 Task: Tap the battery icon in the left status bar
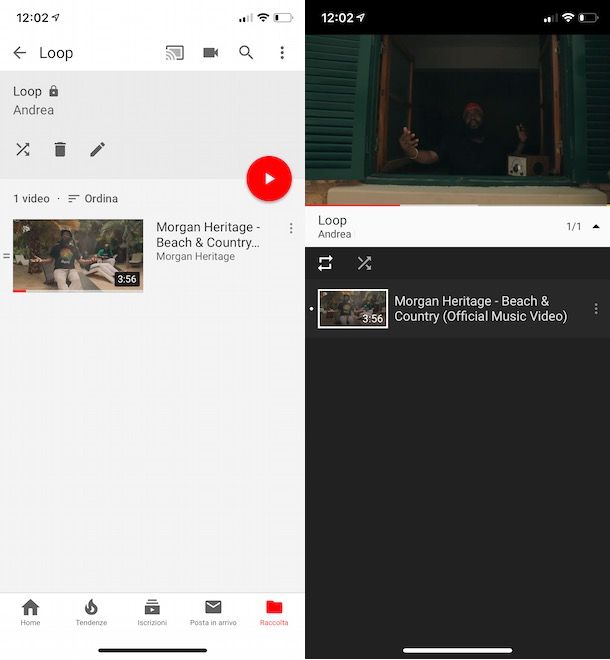coord(283,18)
